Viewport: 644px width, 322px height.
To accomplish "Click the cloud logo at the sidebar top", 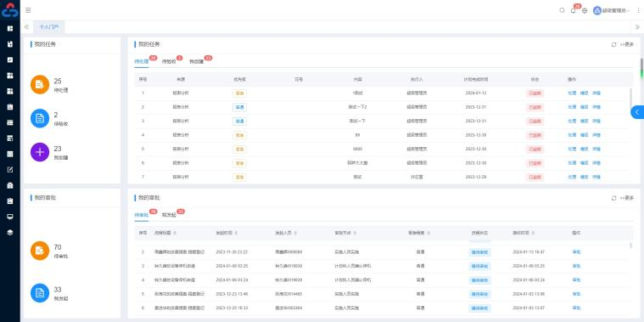I will click(10, 11).
